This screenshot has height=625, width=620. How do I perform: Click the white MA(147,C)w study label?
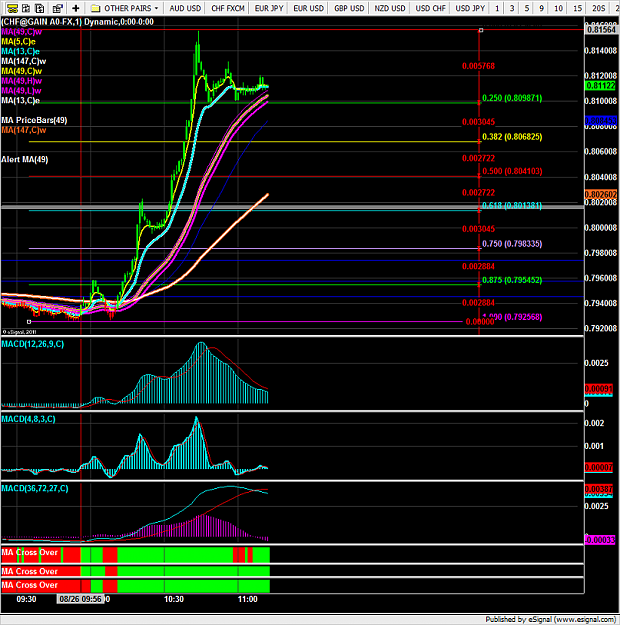click(24, 61)
